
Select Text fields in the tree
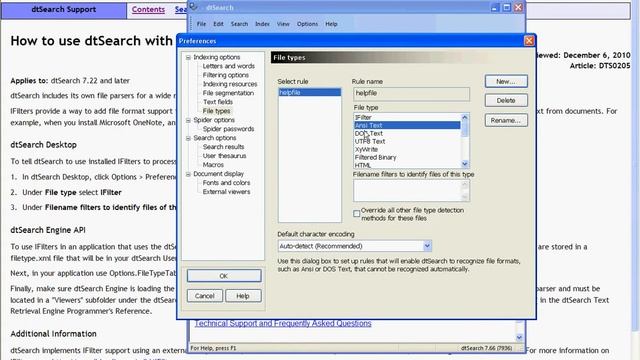(x=218, y=102)
